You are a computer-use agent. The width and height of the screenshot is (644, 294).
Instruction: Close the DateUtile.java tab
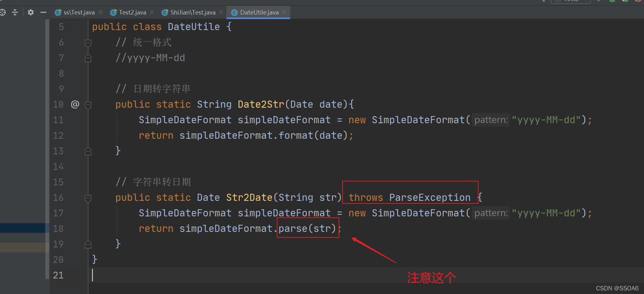coord(284,12)
